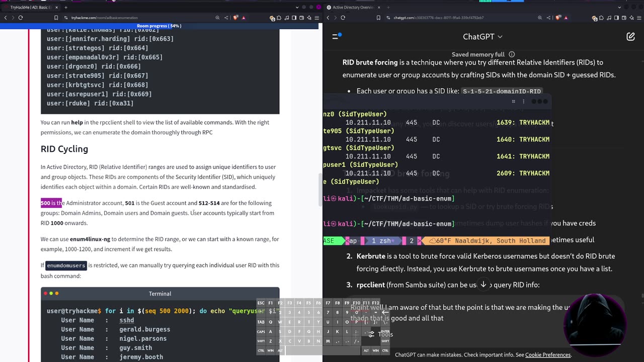Toggle sidebar panel in ChatGPT window
Screen dimensions: 644x362
pos(617,18)
